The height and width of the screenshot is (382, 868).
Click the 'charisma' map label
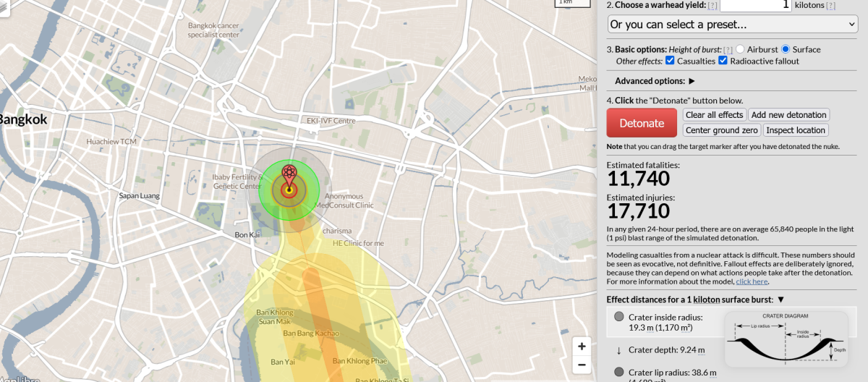point(337,231)
